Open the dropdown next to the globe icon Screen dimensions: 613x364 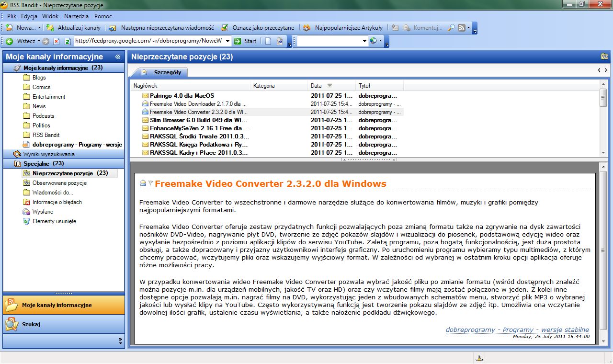click(x=381, y=41)
